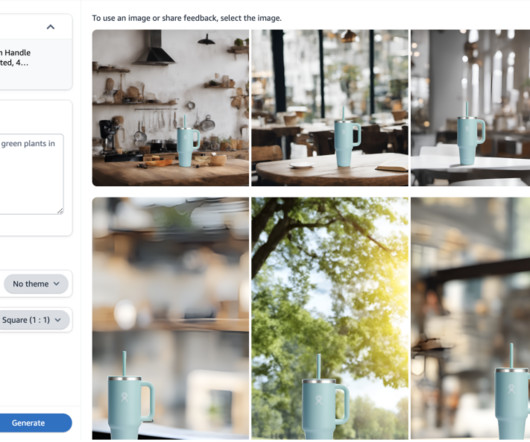Click the tumbler in the rustic kitchen image
This screenshot has width=530, height=442.
point(188,142)
